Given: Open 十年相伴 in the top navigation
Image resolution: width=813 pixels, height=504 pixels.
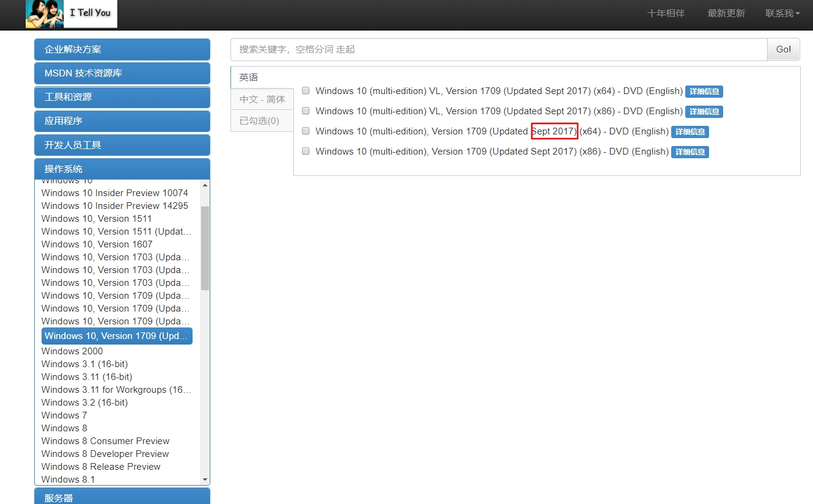Looking at the screenshot, I should [666, 13].
